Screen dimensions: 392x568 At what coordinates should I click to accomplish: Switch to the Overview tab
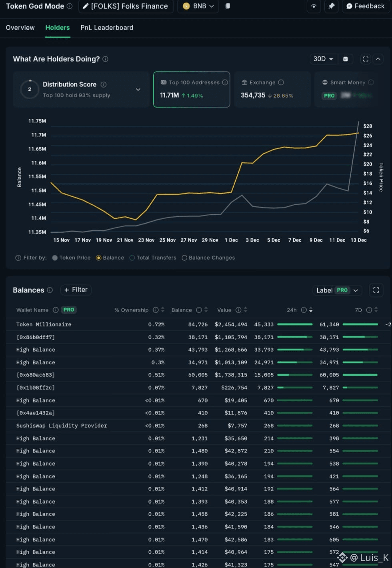(x=20, y=28)
